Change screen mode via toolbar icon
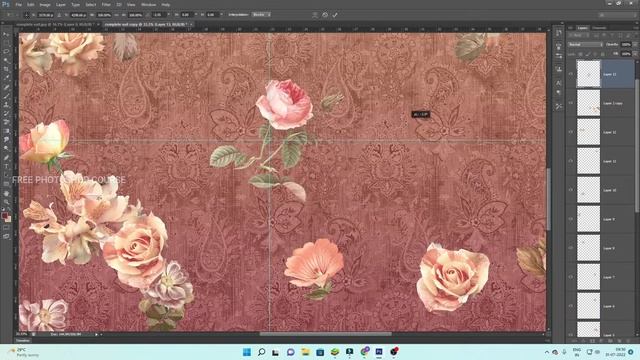The height and width of the screenshot is (360, 640). click(6, 236)
